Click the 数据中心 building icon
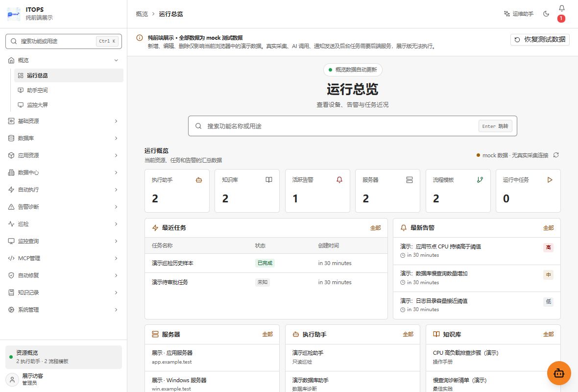578x392 pixels. 11,172
